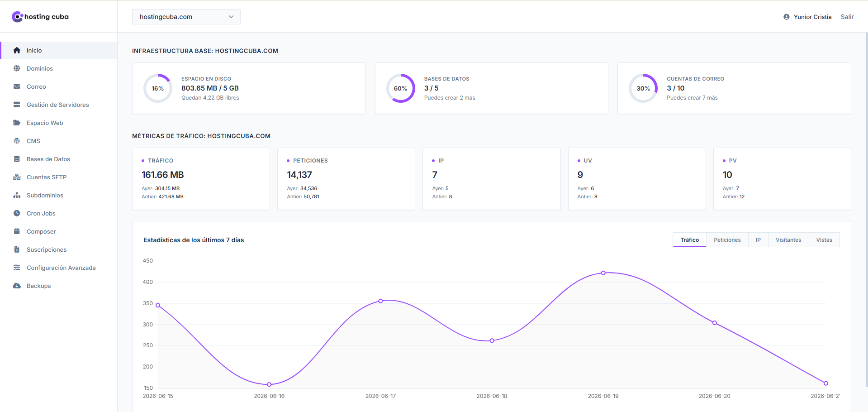Switch to the Vistas chart tab
Image resolution: width=868 pixels, height=412 pixels.
pos(824,240)
